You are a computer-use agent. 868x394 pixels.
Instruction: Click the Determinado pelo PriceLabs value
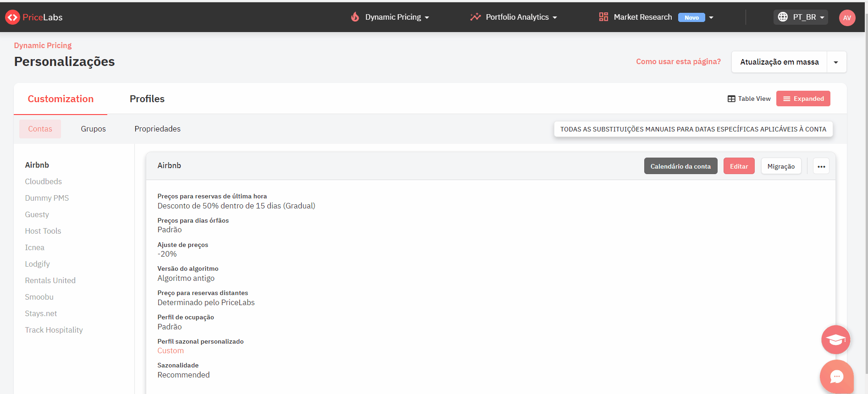pyautogui.click(x=206, y=302)
